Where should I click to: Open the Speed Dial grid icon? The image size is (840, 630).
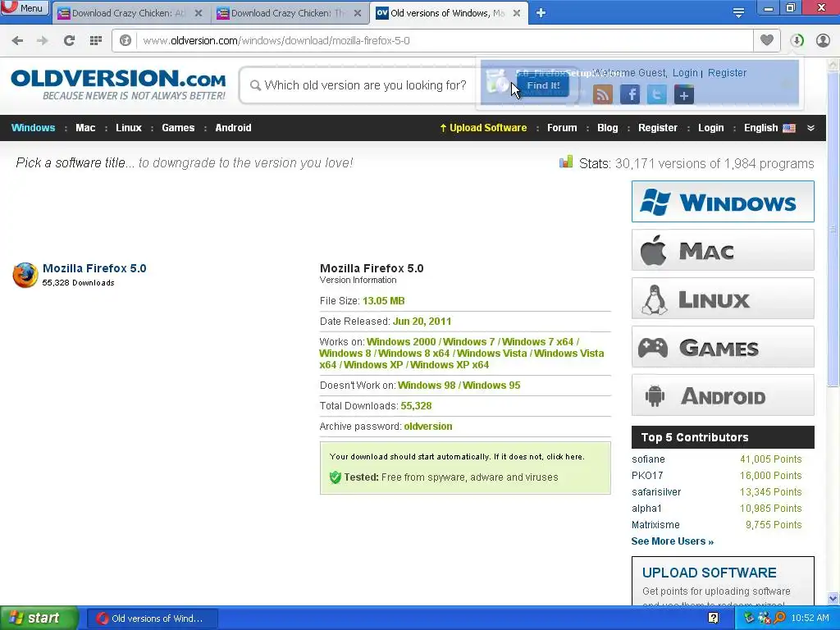point(96,41)
